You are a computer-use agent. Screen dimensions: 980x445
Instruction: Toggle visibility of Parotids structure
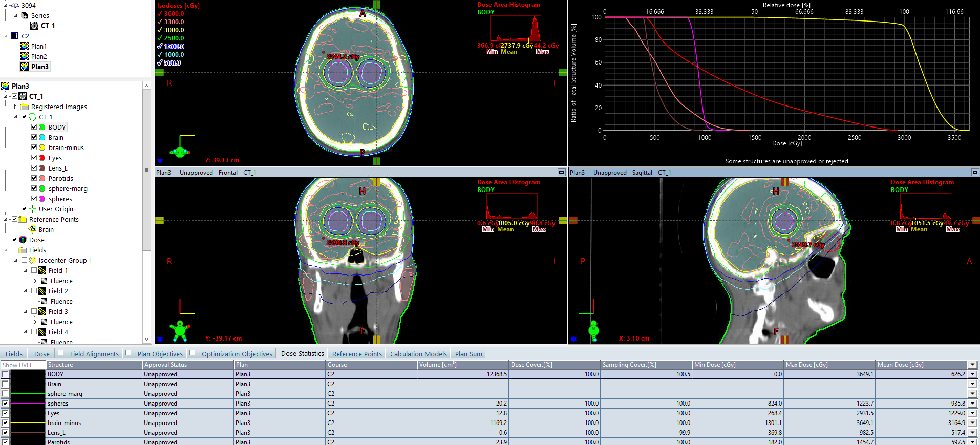point(34,178)
